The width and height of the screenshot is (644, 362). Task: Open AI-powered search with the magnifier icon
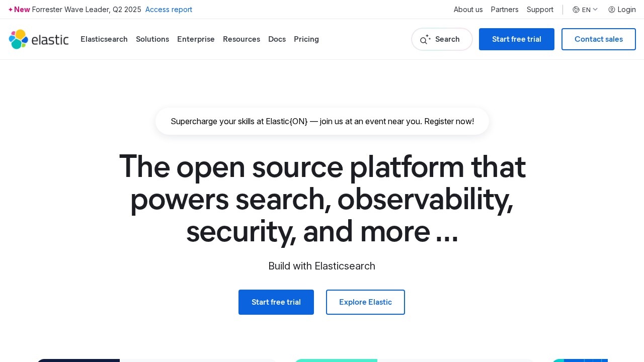coord(425,40)
